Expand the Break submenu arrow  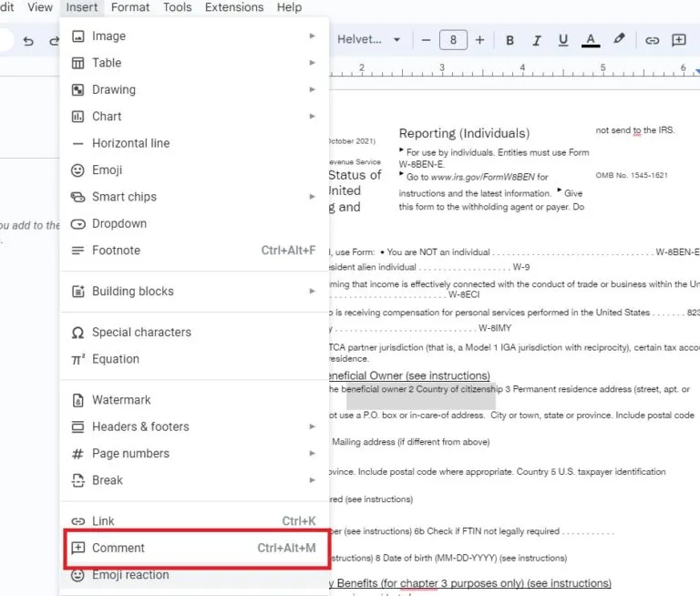312,480
